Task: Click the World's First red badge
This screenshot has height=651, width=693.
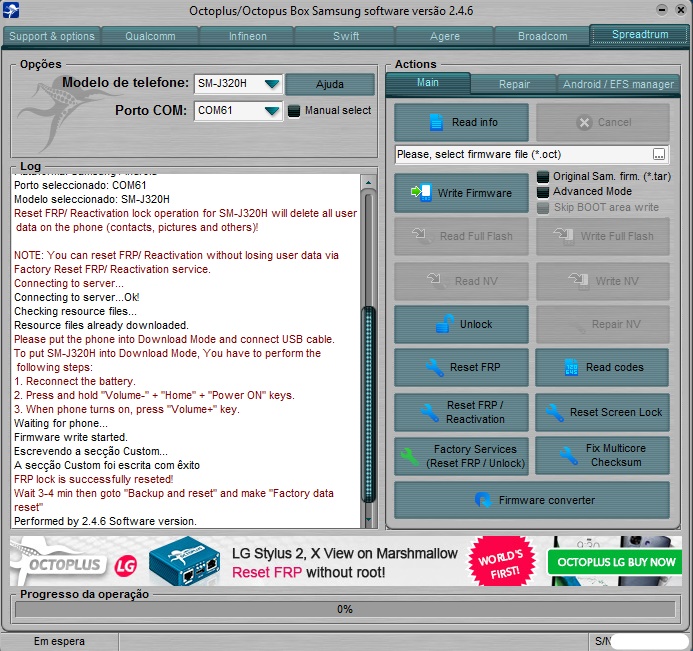Action: 501,561
